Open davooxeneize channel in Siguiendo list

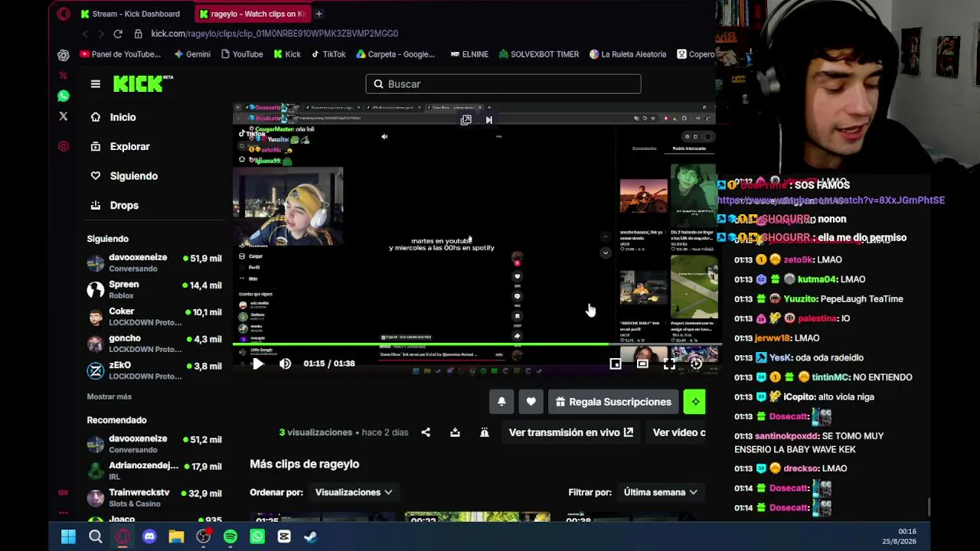[x=154, y=262]
